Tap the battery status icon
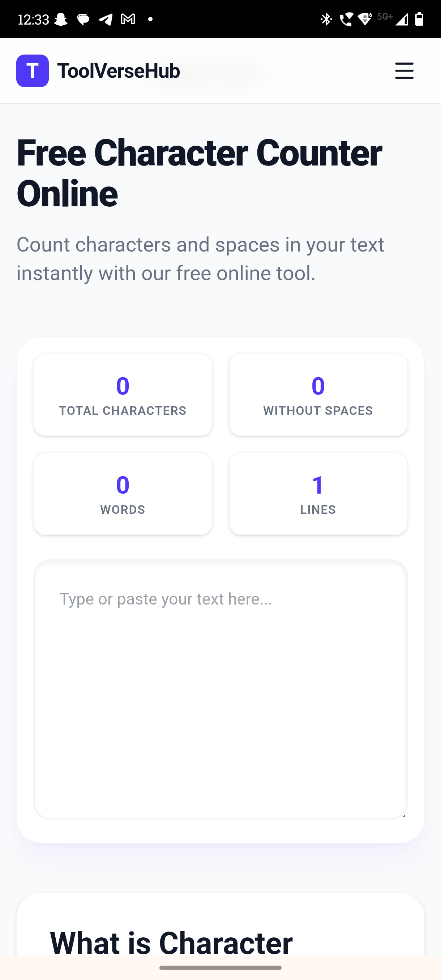The height and width of the screenshot is (980, 441). click(x=419, y=19)
